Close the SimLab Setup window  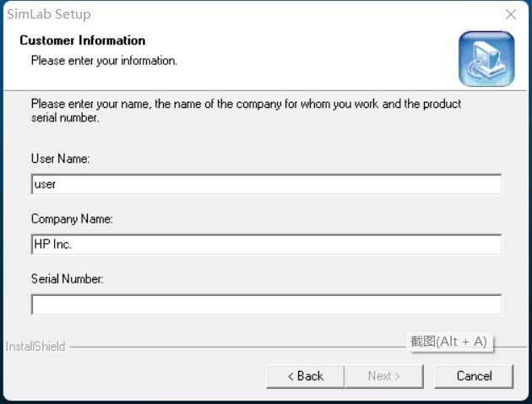(x=510, y=14)
